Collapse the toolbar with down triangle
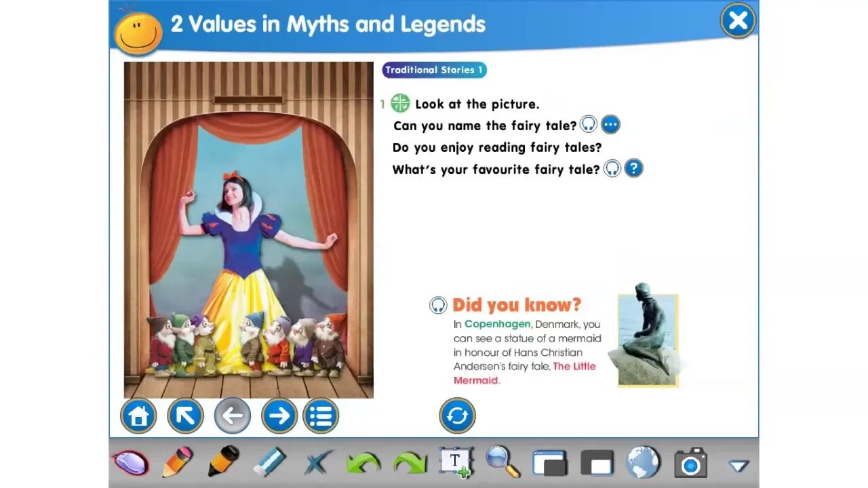The height and width of the screenshot is (488, 868). [x=738, y=466]
